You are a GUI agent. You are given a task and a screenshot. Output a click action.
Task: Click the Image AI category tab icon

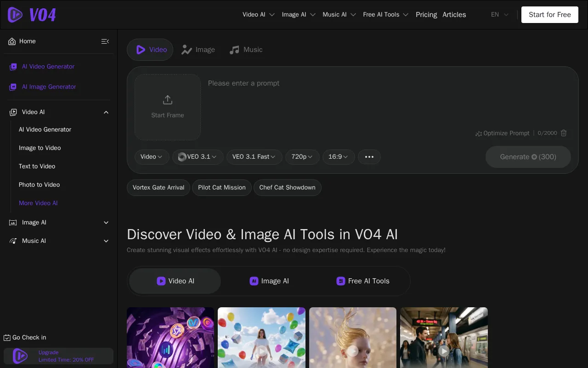coord(254,281)
